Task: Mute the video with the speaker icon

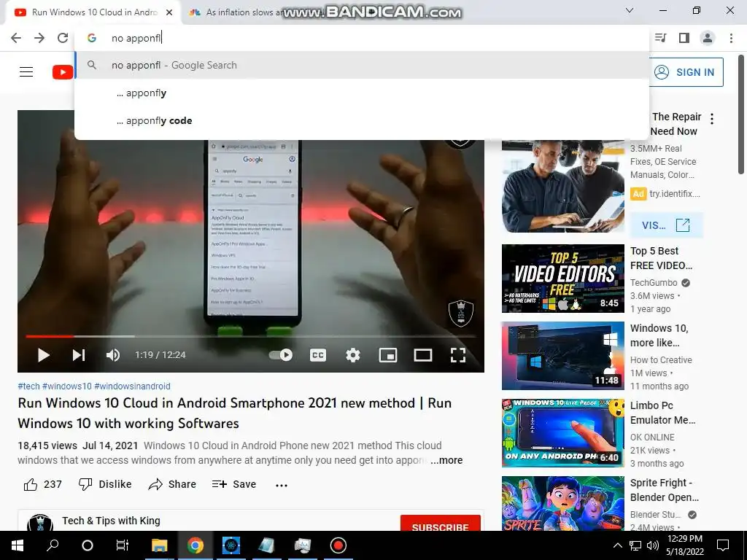Action: pyautogui.click(x=113, y=355)
